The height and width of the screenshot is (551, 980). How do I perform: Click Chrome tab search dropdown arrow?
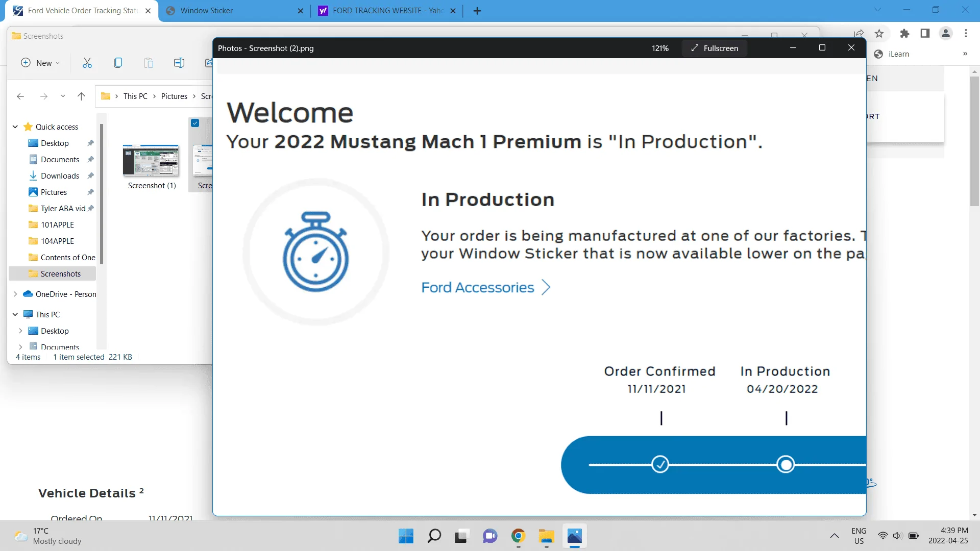click(x=877, y=10)
